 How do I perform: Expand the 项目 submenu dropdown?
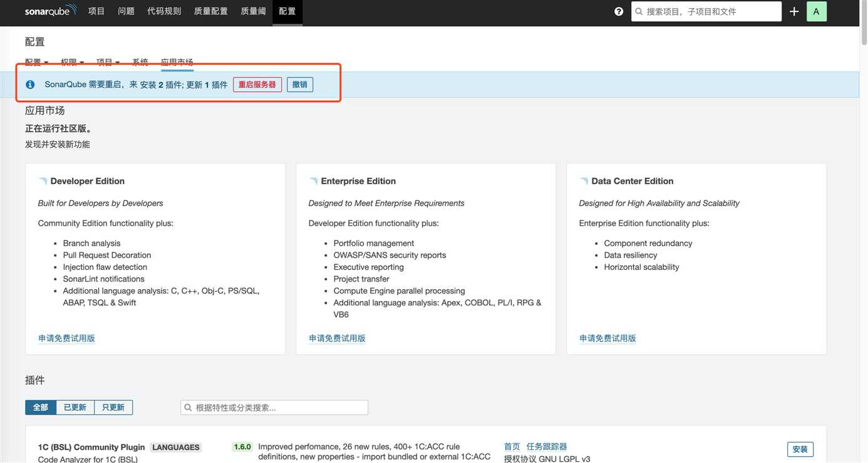coord(108,62)
